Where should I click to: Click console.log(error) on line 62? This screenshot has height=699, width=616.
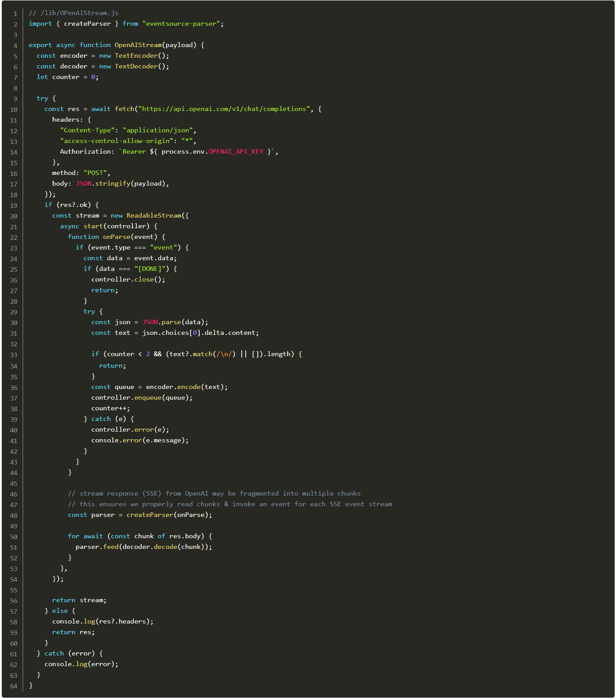79,664
